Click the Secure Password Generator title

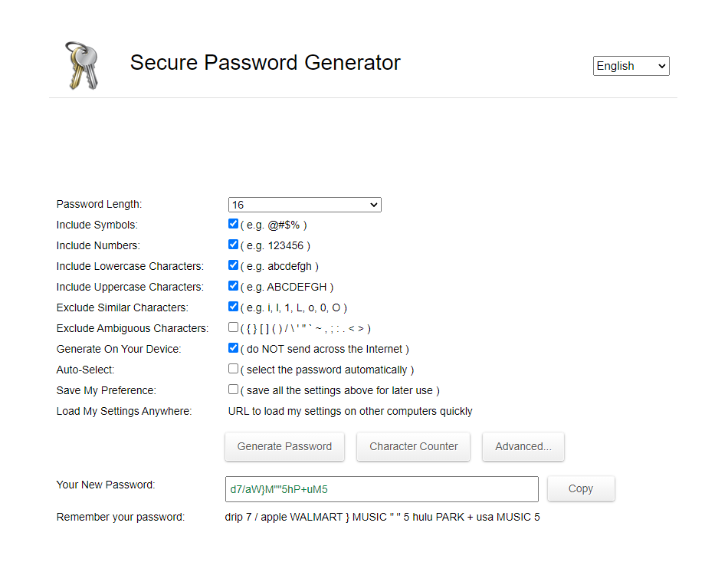265,63
